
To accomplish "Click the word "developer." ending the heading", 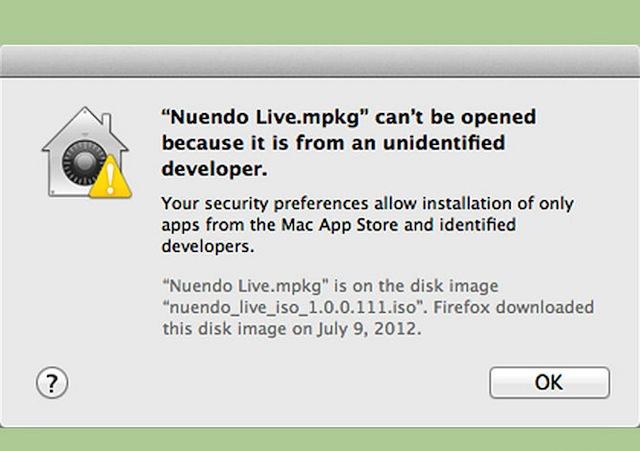I will (x=215, y=169).
